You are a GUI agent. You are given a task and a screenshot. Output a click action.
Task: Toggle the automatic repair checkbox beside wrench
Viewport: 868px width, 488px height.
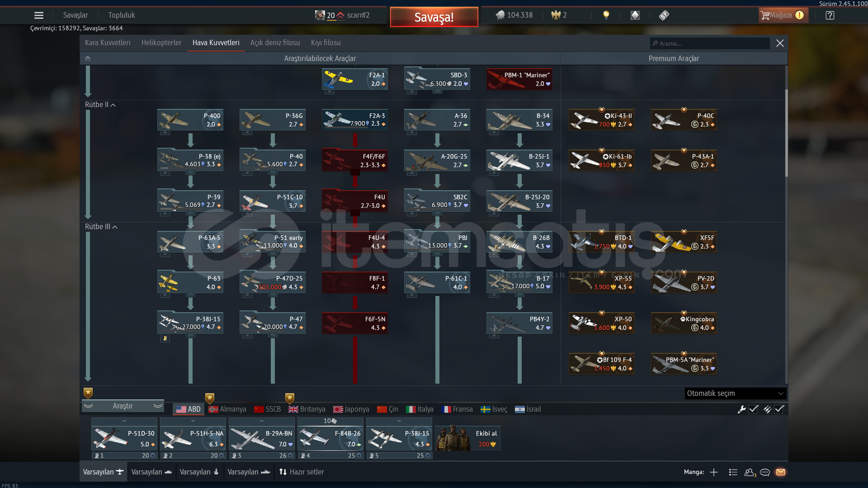tap(753, 409)
